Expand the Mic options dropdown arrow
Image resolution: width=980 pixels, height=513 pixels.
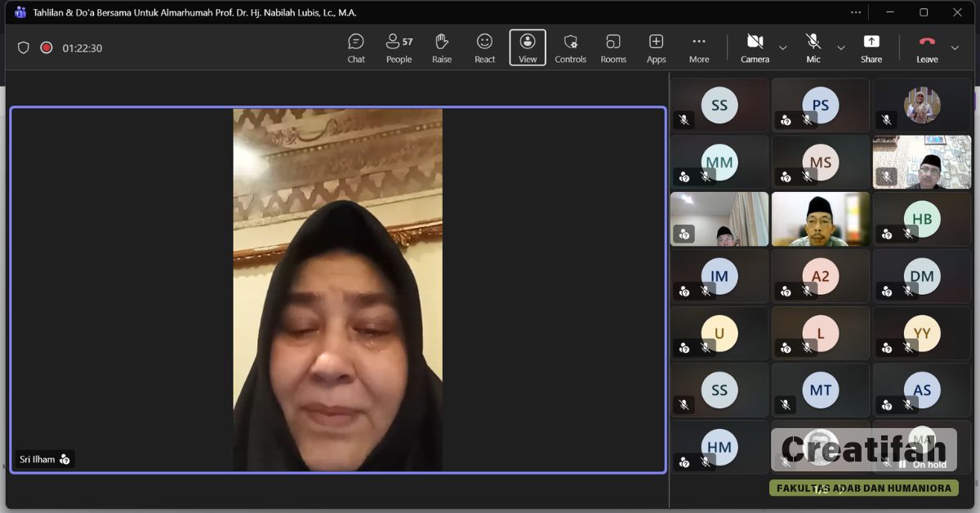[841, 48]
